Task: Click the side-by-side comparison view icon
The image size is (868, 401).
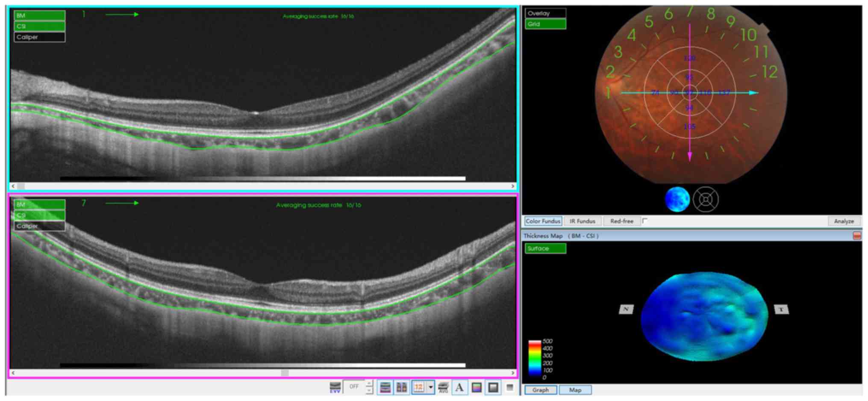Action: [x=402, y=387]
